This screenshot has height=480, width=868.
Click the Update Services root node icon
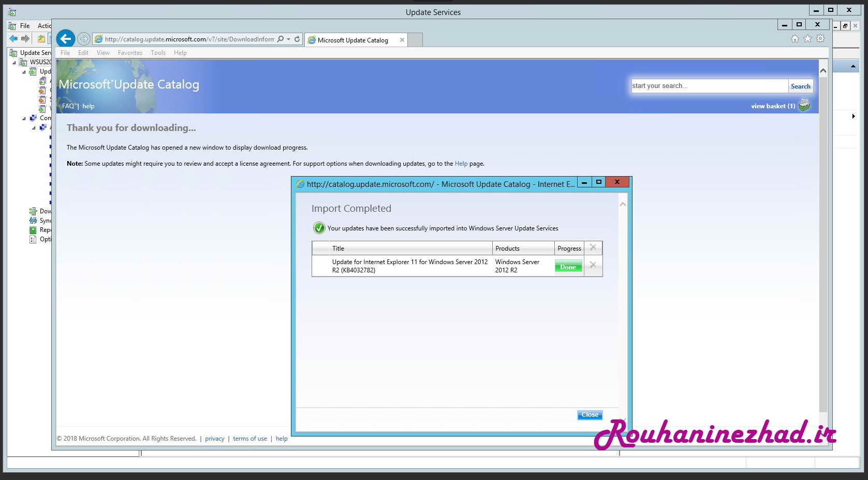tap(13, 53)
